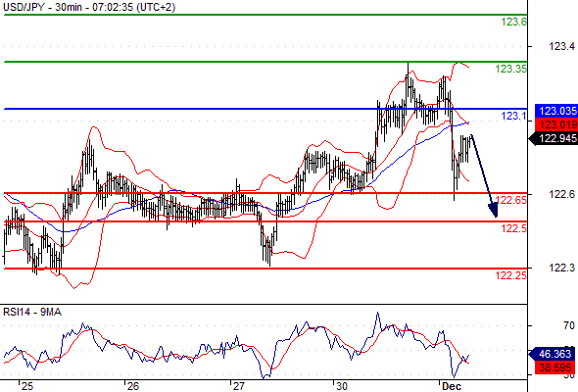Click the 27 date marker on time axis
The width and height of the screenshot is (578, 392).
pos(238,386)
